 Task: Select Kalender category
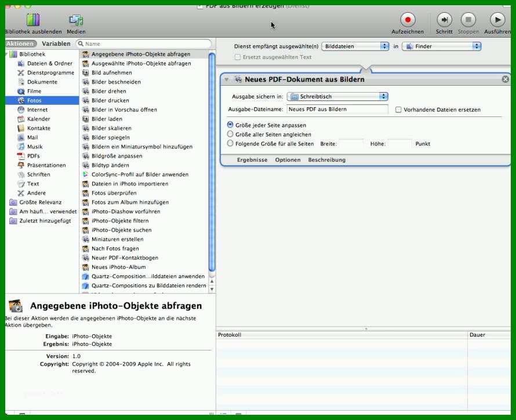[34, 119]
